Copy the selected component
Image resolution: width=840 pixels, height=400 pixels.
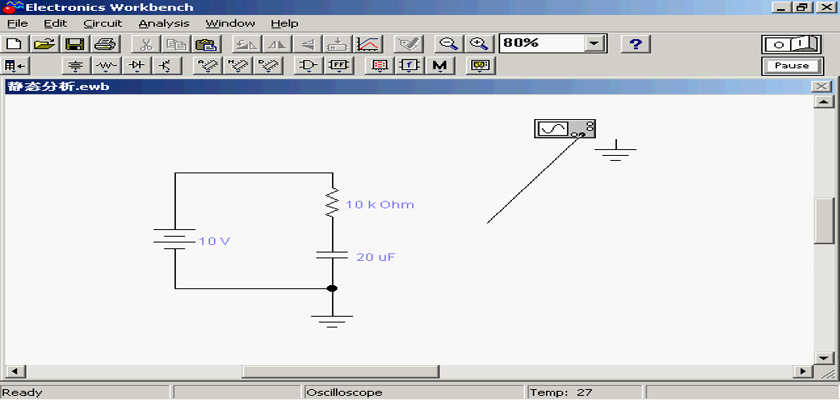(x=175, y=43)
